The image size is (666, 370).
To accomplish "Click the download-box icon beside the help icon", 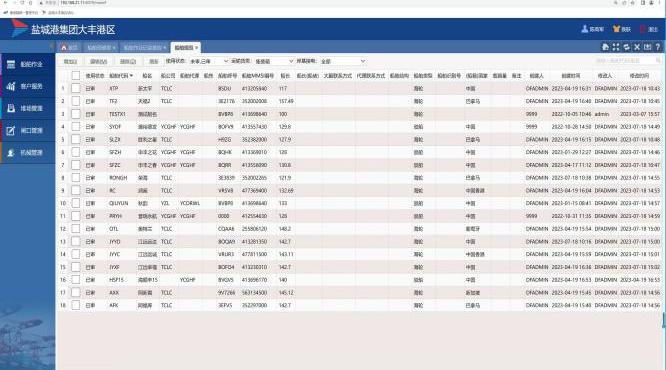I will 647,47.
